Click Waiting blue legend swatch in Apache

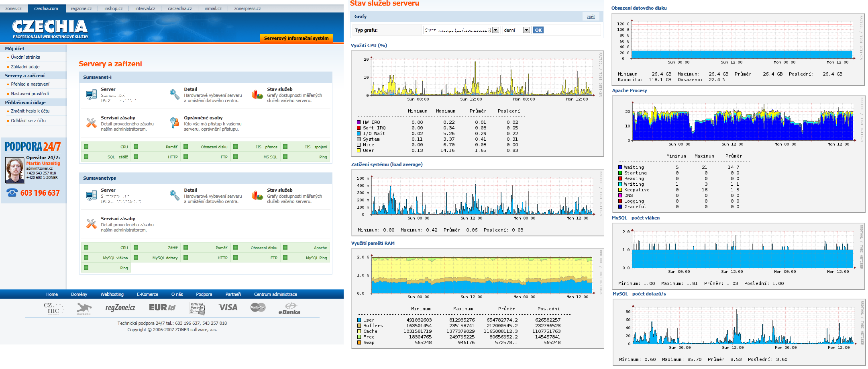[x=620, y=167]
